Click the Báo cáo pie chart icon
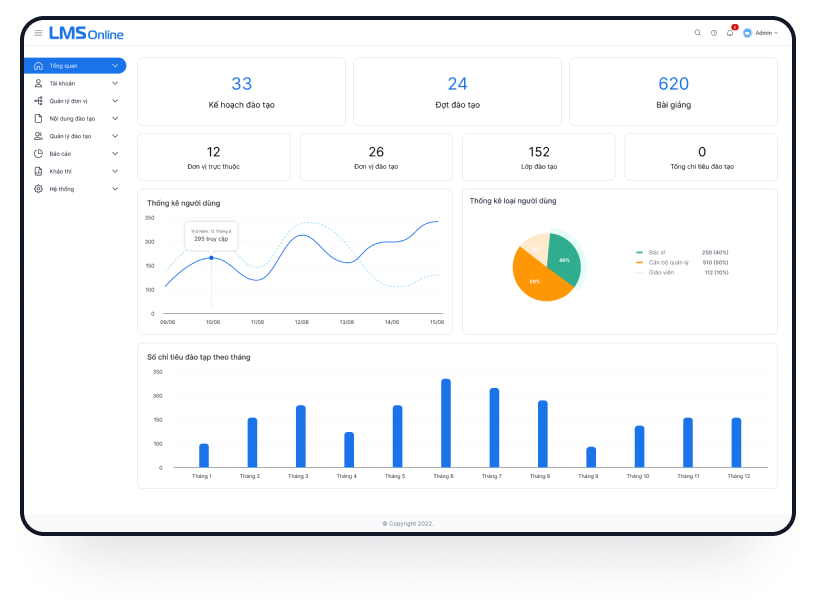The width and height of the screenshot is (816, 616). pyautogui.click(x=38, y=153)
